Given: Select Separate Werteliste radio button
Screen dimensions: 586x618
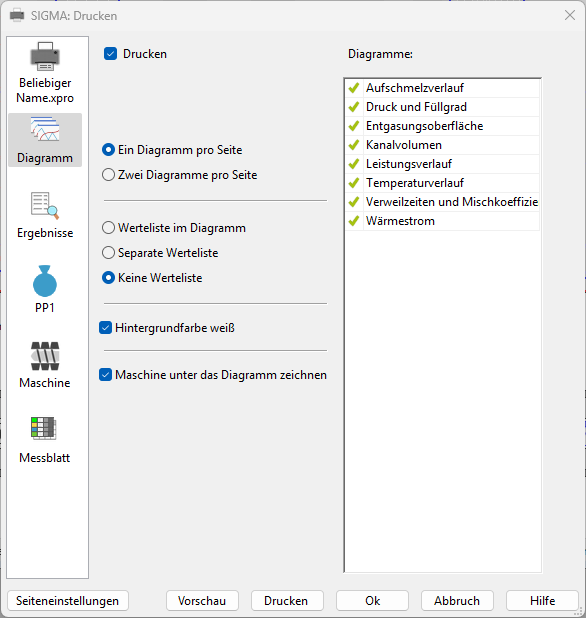Looking at the screenshot, I should (108, 253).
